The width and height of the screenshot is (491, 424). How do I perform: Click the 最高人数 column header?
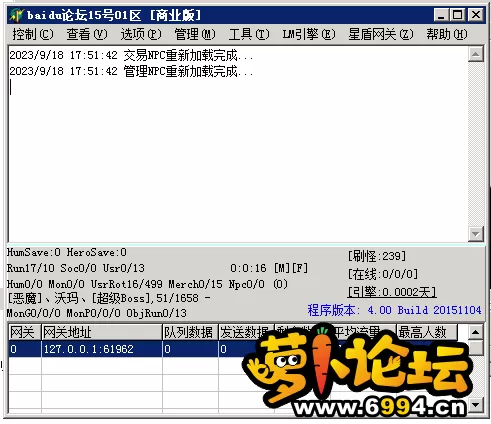[426, 332]
